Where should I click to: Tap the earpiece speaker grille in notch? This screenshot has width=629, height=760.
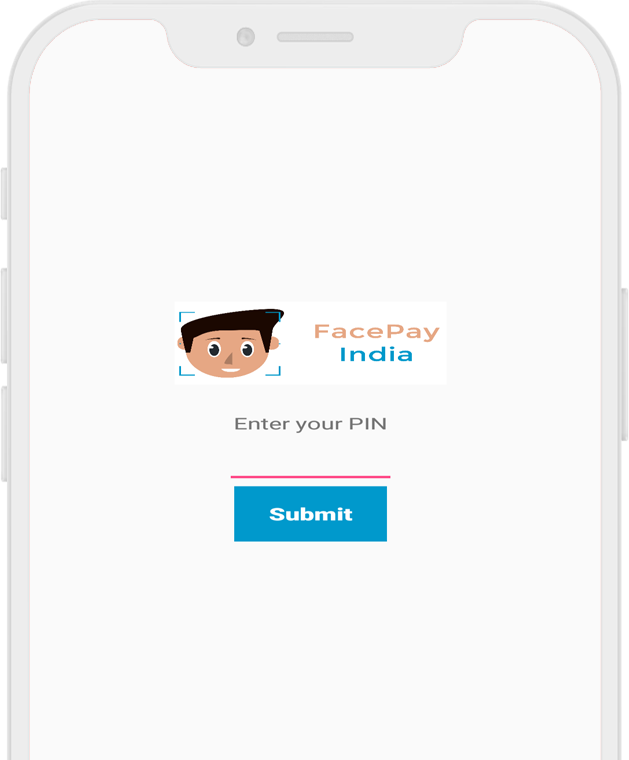pos(315,37)
